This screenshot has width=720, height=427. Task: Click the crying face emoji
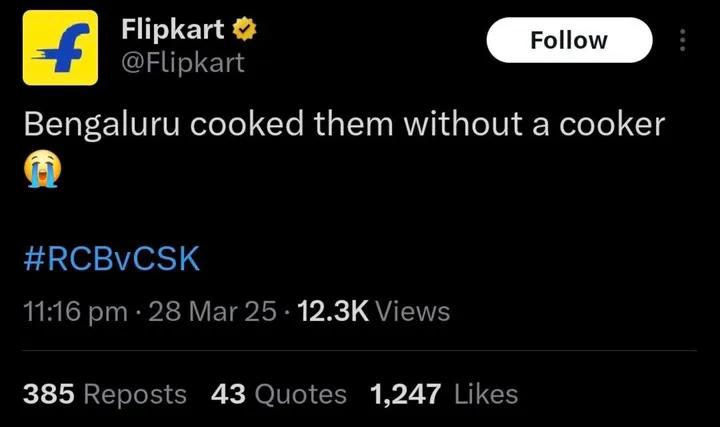[41, 172]
